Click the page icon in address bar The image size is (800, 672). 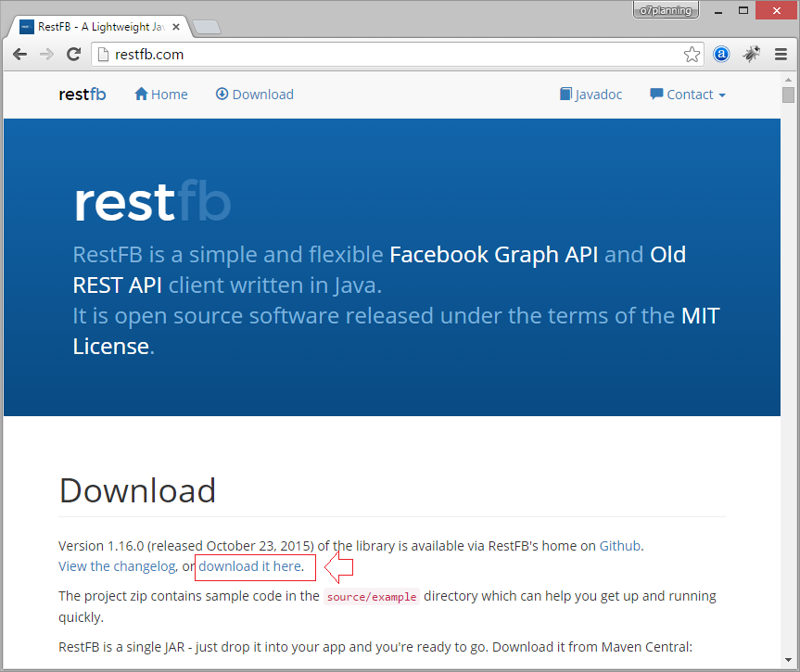[x=103, y=54]
